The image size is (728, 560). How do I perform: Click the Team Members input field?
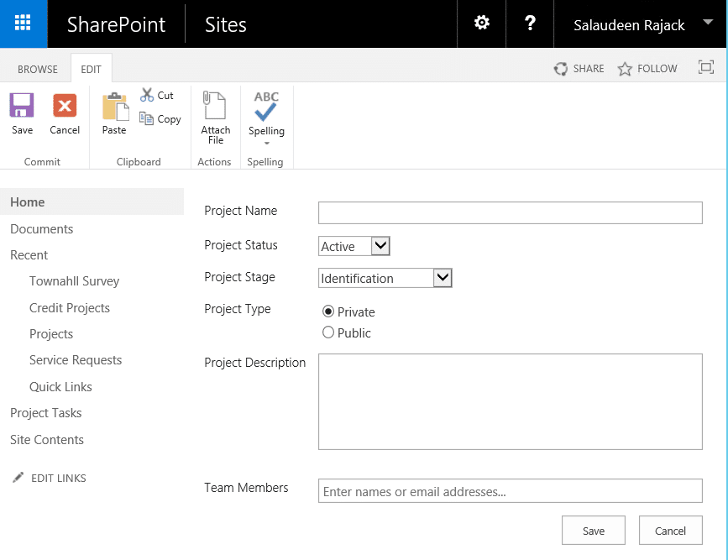510,490
